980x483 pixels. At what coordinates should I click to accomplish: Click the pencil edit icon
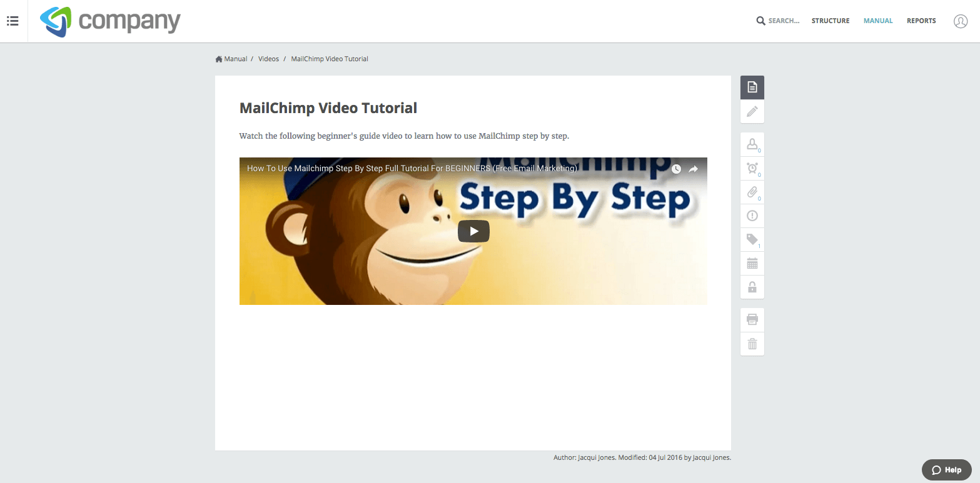(752, 111)
